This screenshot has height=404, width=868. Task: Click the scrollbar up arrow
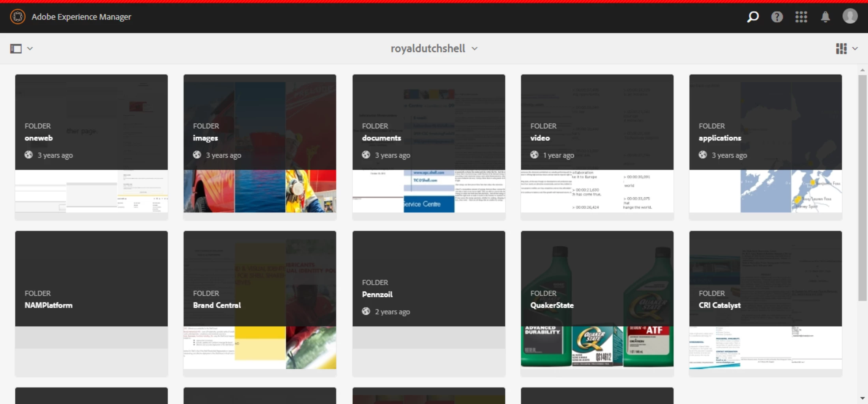click(862, 70)
